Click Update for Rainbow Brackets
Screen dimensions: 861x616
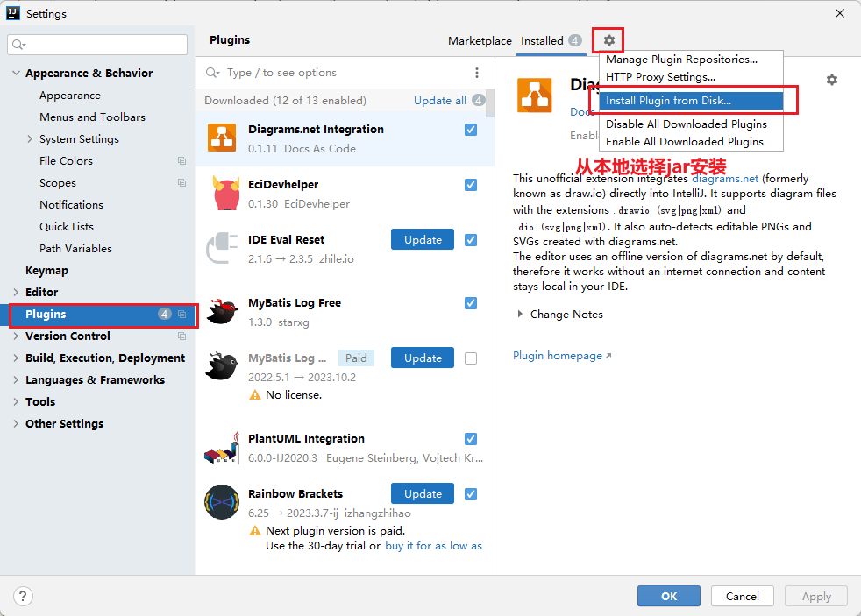pos(423,493)
